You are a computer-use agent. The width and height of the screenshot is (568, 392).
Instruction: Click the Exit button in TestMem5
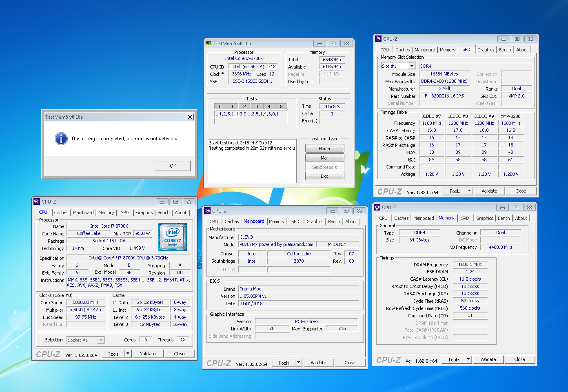coord(324,176)
